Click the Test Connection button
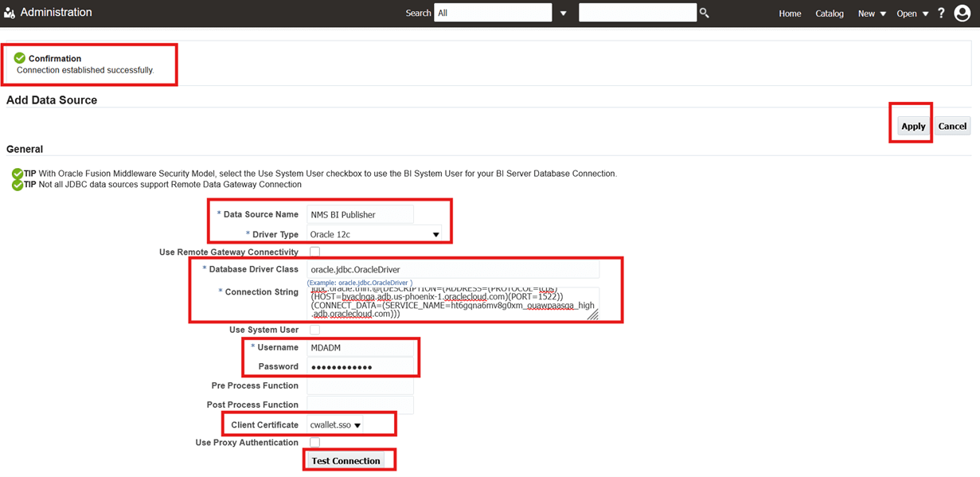The width and height of the screenshot is (980, 477). pos(346,460)
